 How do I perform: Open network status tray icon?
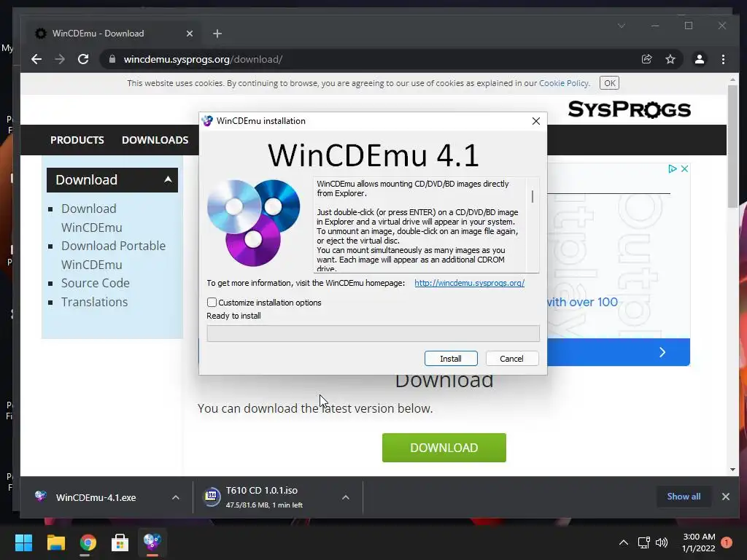[644, 542]
